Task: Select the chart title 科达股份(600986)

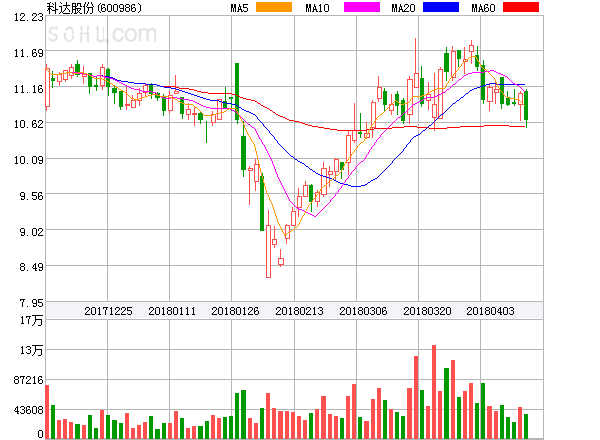Action: point(94,8)
